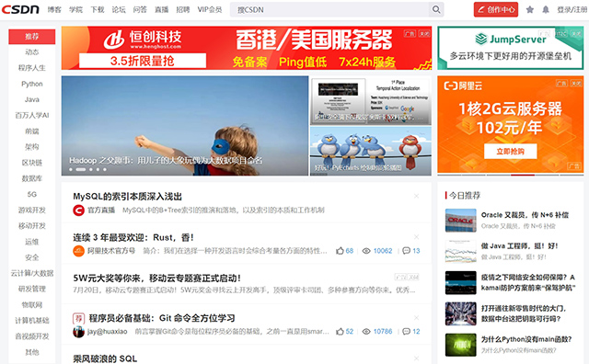Click 登录/注册 link
The width and height of the screenshot is (589, 364).
572,10
